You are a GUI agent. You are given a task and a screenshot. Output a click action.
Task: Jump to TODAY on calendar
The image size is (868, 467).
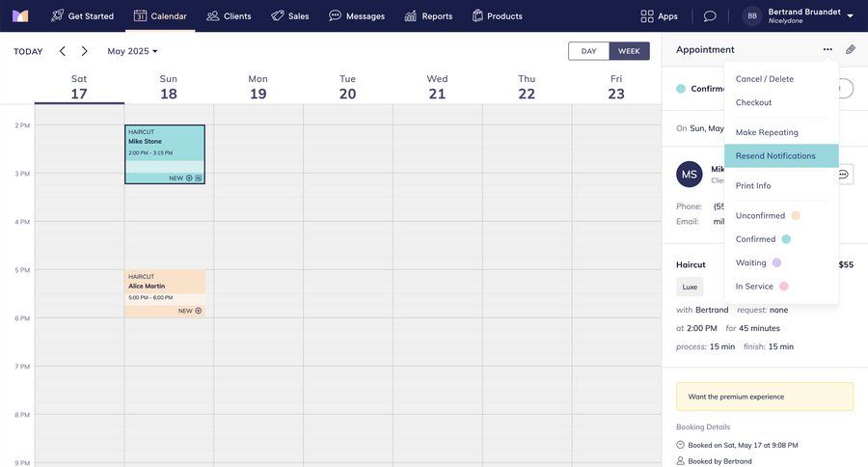click(x=28, y=51)
